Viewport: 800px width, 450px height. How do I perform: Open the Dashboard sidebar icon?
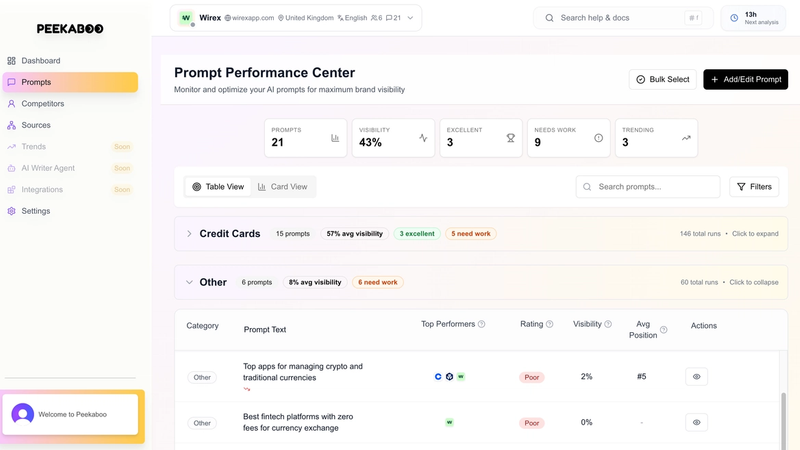coord(11,61)
